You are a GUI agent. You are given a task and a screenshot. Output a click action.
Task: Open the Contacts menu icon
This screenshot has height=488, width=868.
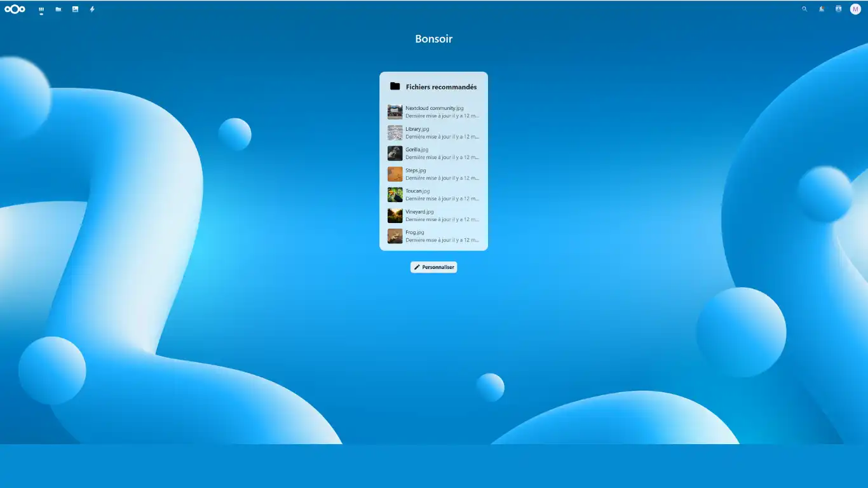pos(838,9)
